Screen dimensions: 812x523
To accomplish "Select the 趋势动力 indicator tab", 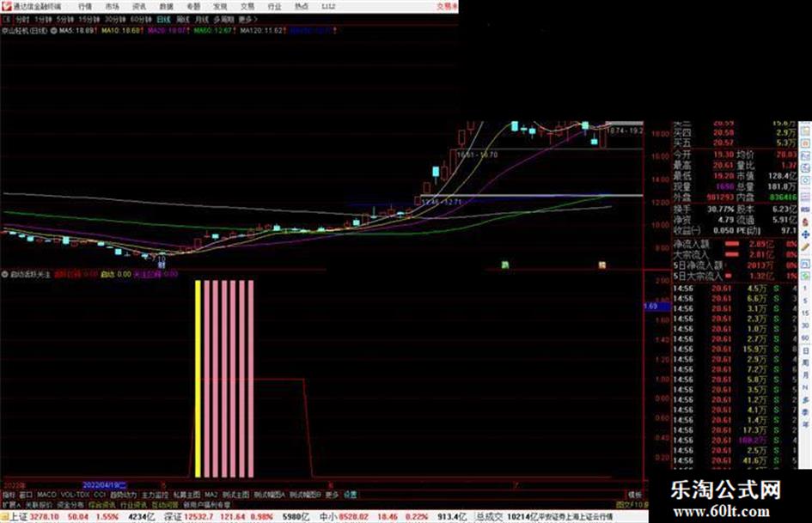I will pos(123,495).
